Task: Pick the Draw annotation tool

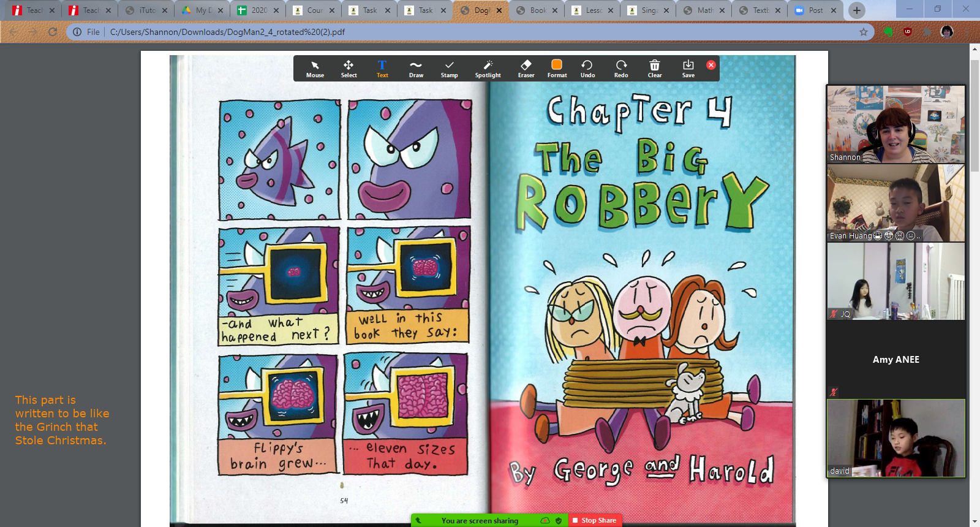Action: point(416,69)
